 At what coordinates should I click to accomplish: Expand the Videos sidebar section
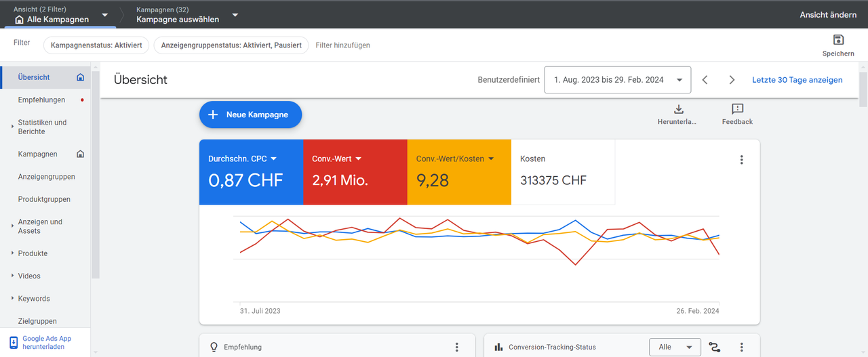click(x=12, y=276)
